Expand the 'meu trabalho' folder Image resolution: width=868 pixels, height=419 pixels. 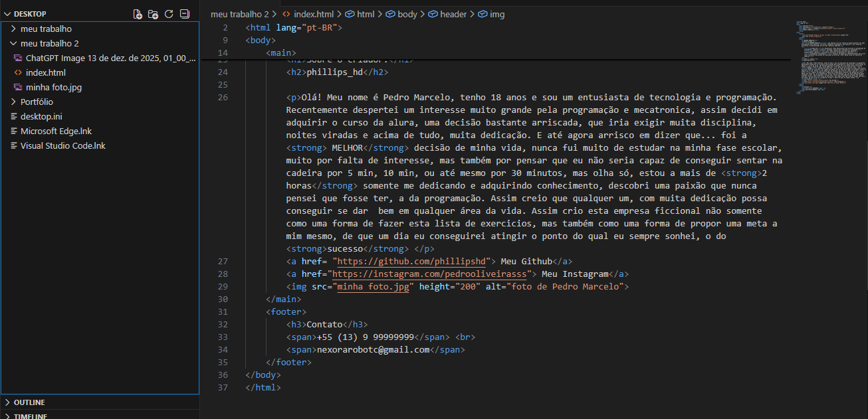coord(46,29)
